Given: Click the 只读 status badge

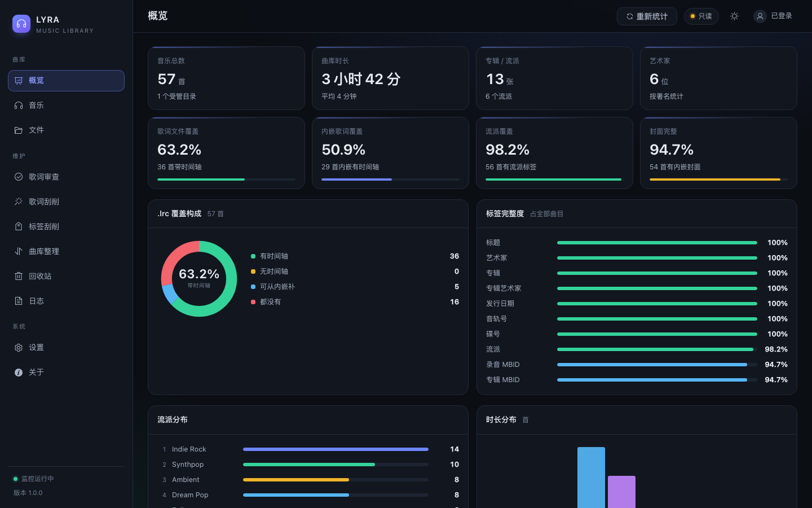Looking at the screenshot, I should tap(701, 16).
